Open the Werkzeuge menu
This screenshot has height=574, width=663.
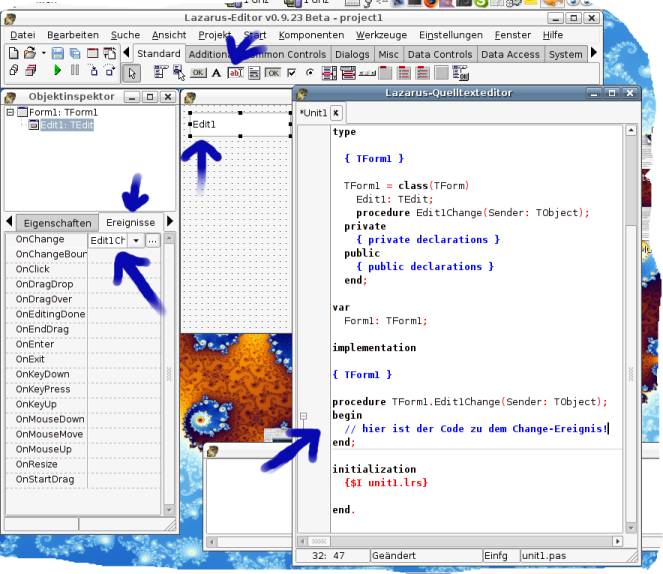point(381,35)
